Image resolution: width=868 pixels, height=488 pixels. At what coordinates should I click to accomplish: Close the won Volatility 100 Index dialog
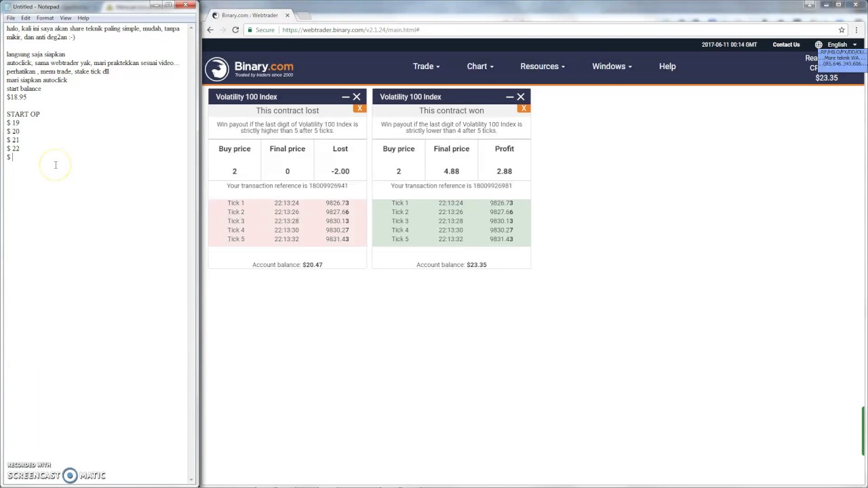(x=521, y=97)
